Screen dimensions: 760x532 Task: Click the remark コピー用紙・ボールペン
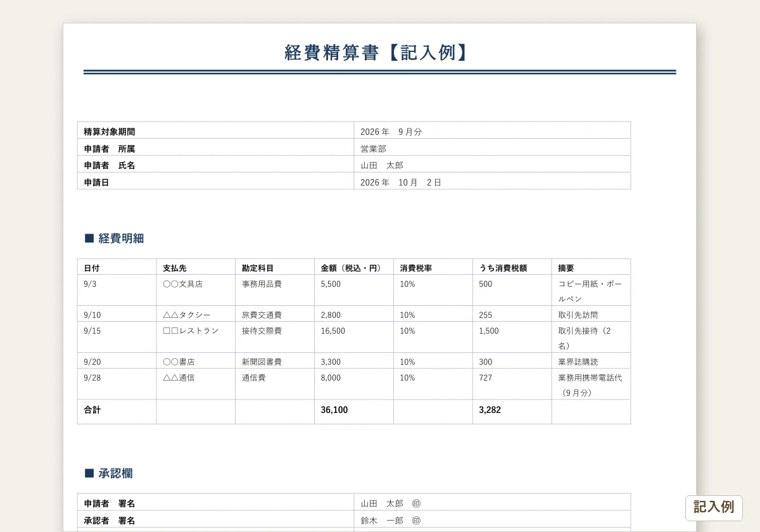coord(590,291)
